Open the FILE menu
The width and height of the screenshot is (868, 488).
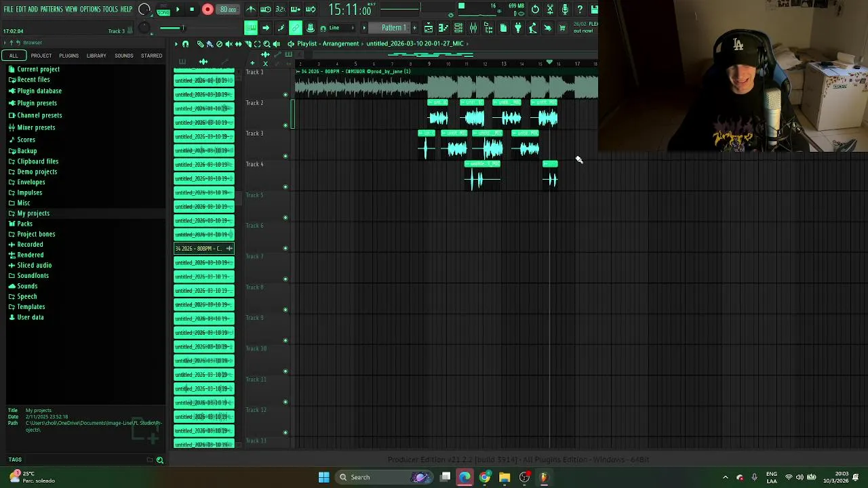tap(9, 9)
